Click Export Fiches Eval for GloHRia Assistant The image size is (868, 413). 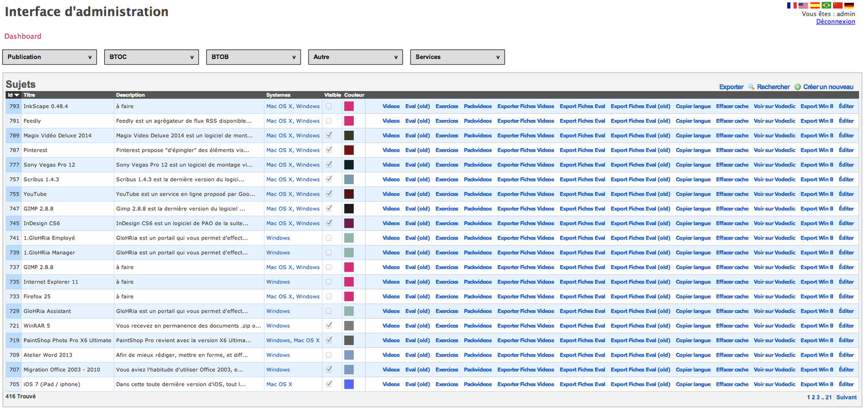(x=582, y=311)
